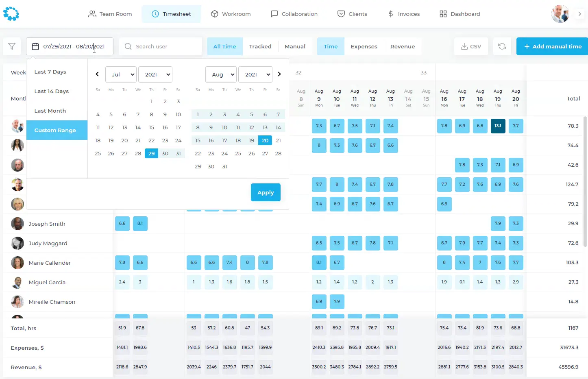Screen dimensions: 588x379
Task: Open the Jul month dropdown
Action: tap(121, 74)
